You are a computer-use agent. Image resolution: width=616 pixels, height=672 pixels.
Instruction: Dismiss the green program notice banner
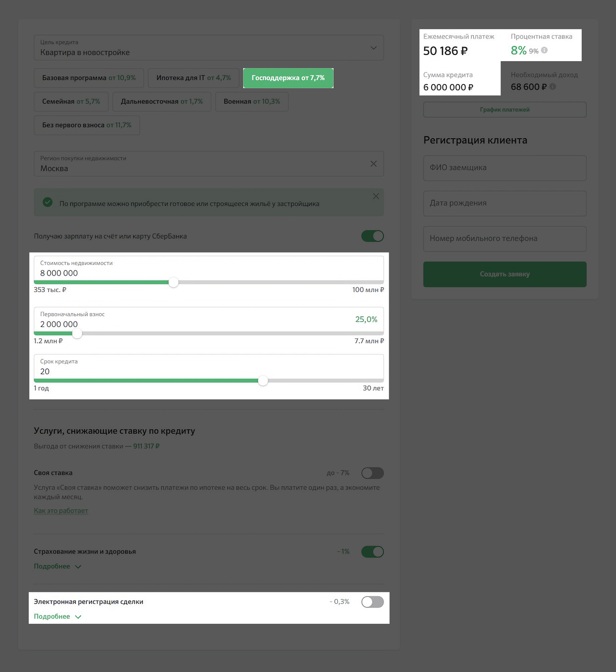click(376, 196)
